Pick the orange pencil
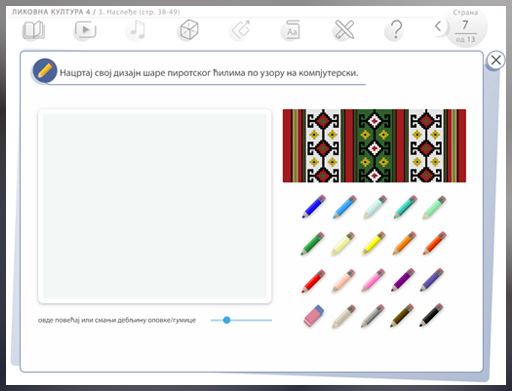The width and height of the screenshot is (512, 391). [x=404, y=244]
